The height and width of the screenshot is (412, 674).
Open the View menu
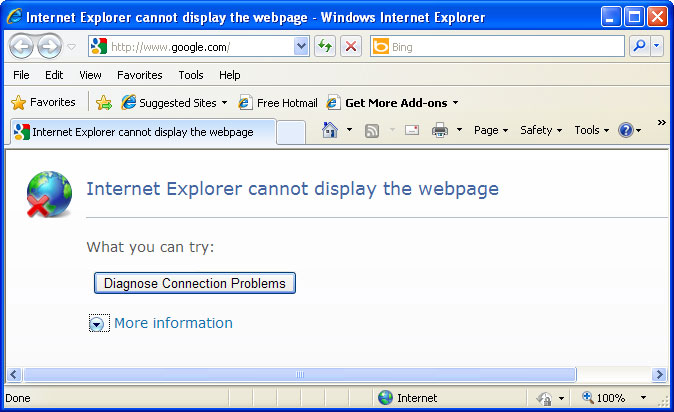[x=90, y=75]
